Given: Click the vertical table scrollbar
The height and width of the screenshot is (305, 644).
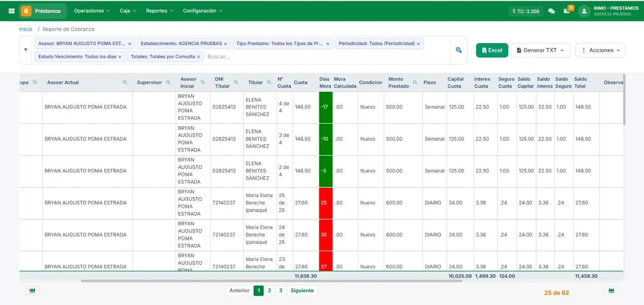Looking at the screenshot, I should tap(624, 100).
